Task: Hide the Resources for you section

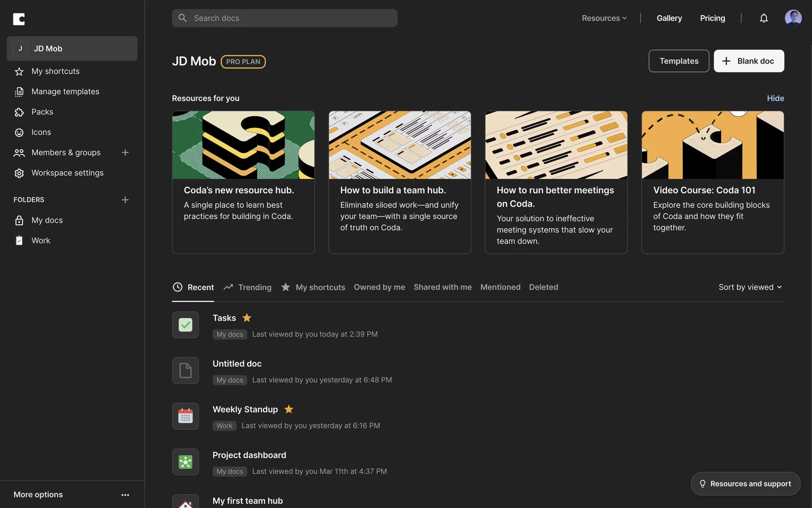Action: 775,98
